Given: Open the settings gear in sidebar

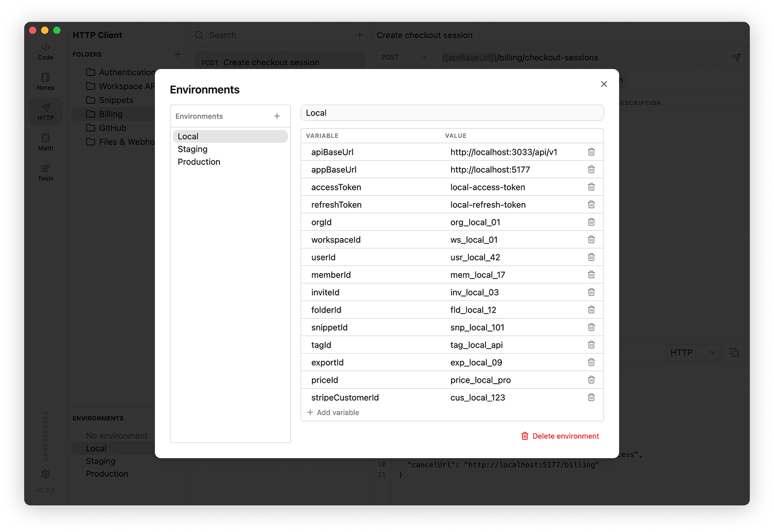Looking at the screenshot, I should click(x=45, y=474).
